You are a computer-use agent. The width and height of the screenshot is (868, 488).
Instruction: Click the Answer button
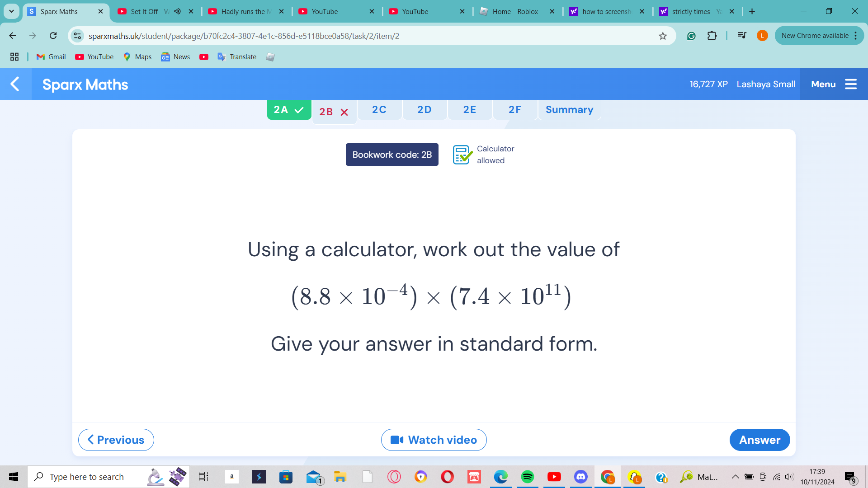759,440
